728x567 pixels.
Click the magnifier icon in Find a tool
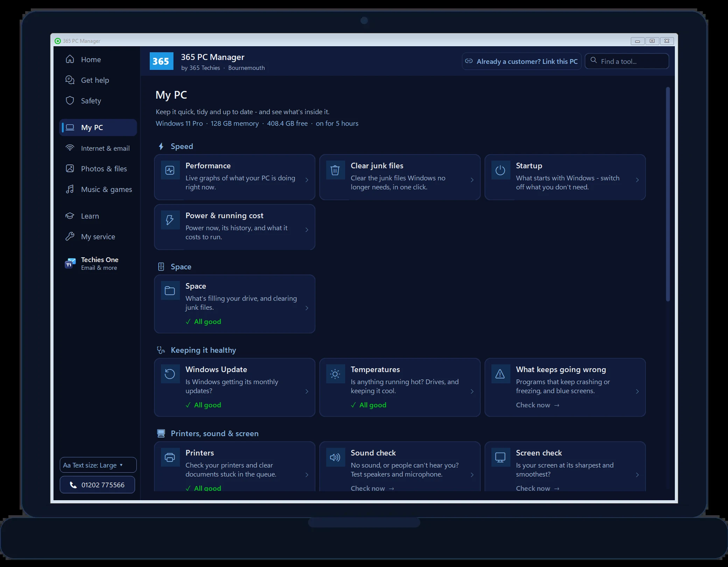coord(594,60)
